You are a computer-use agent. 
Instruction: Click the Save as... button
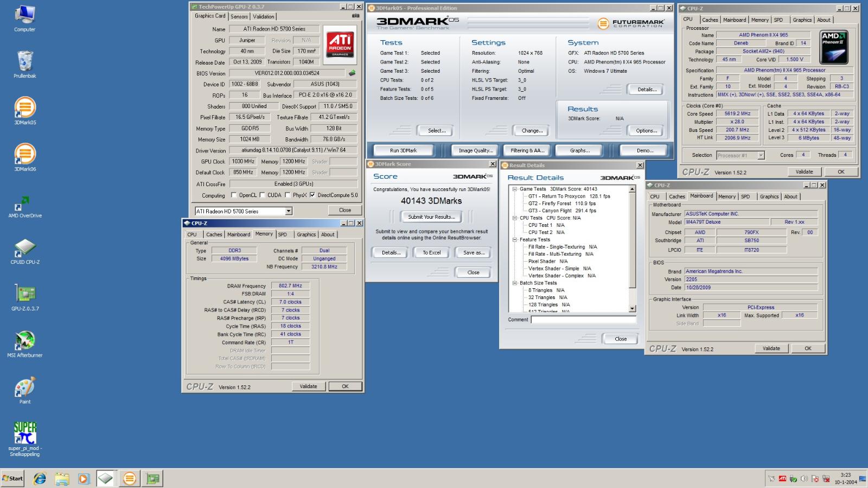474,252
